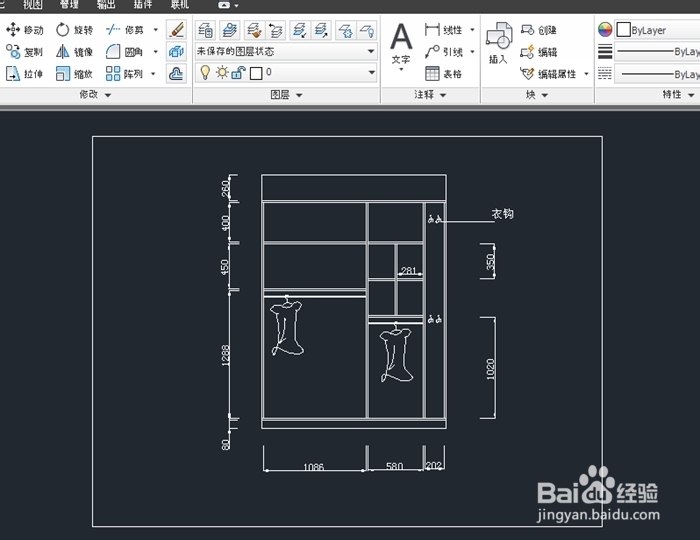Select the Linear dimension (线性) tool
The width and height of the screenshot is (700, 540).
pos(443,30)
